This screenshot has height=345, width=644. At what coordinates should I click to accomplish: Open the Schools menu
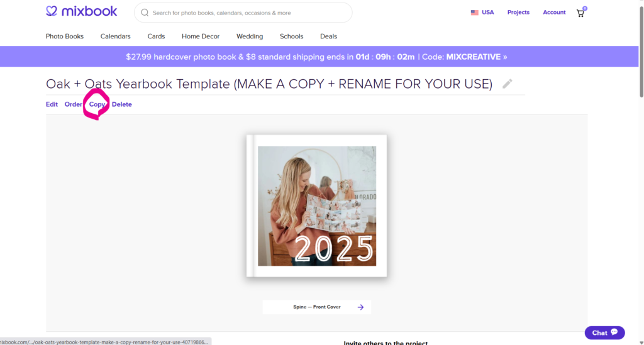point(291,36)
